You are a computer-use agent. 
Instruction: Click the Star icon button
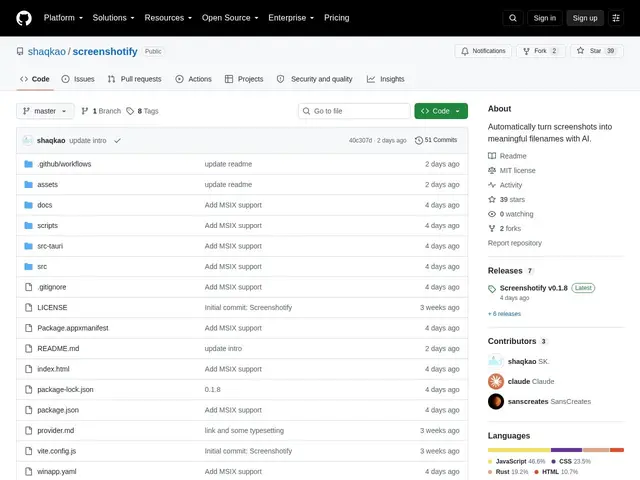[580, 51]
